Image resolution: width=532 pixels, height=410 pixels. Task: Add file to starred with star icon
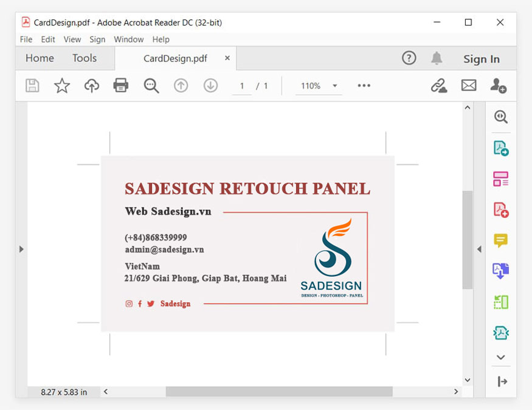(x=62, y=86)
